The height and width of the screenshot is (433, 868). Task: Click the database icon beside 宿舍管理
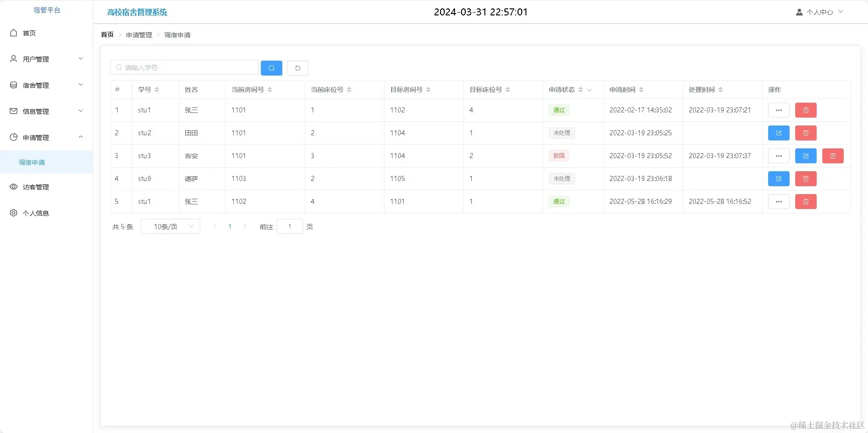pyautogui.click(x=14, y=85)
